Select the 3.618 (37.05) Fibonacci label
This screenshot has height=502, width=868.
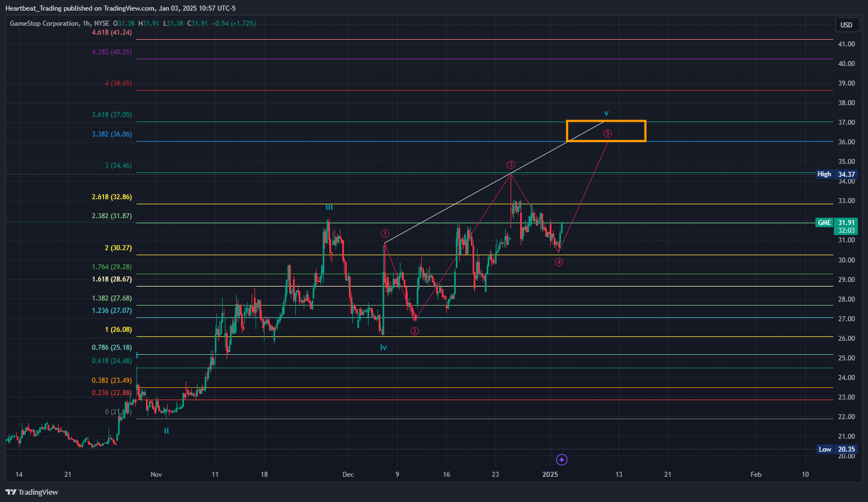(x=112, y=115)
